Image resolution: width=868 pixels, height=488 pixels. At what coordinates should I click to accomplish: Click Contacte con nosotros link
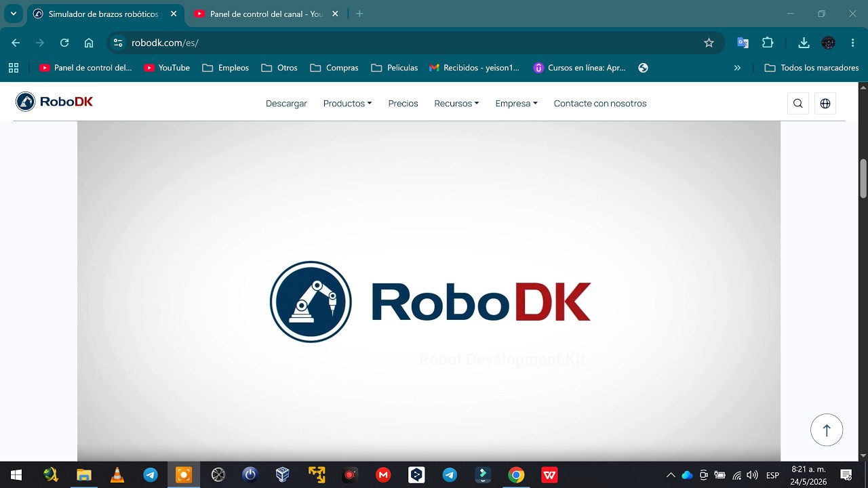coord(600,103)
